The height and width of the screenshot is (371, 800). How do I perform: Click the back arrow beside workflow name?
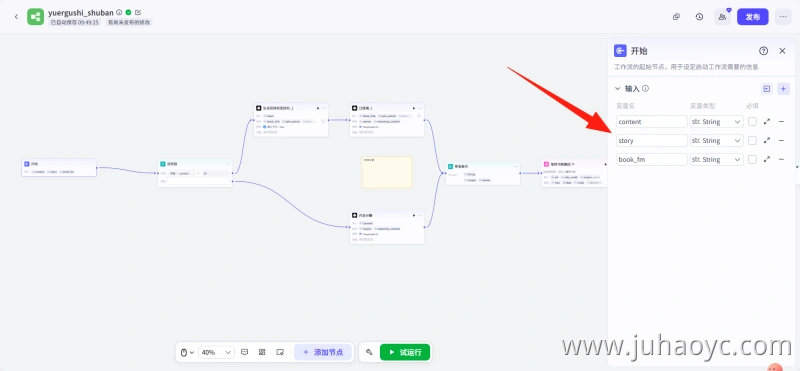16,17
